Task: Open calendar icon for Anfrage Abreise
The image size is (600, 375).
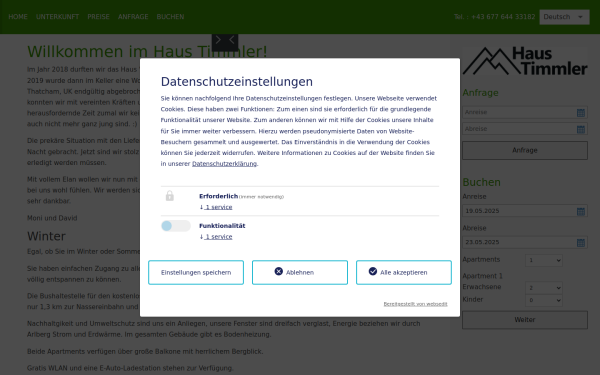Action: click(581, 129)
